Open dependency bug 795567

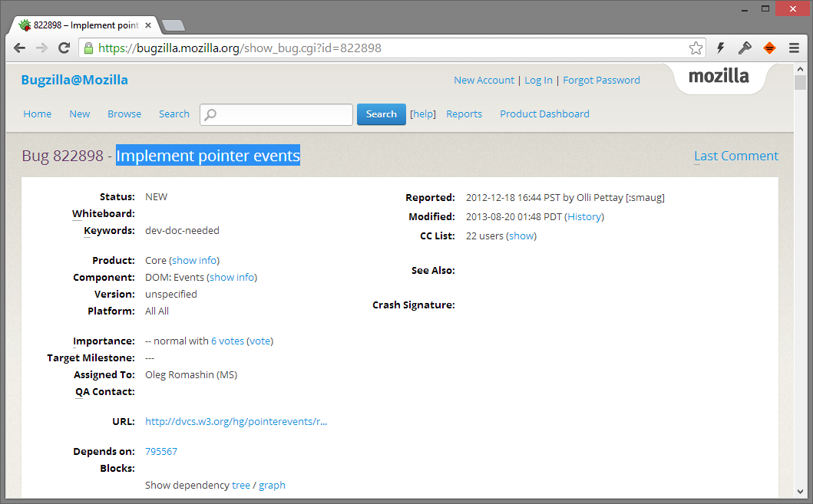coord(161,452)
